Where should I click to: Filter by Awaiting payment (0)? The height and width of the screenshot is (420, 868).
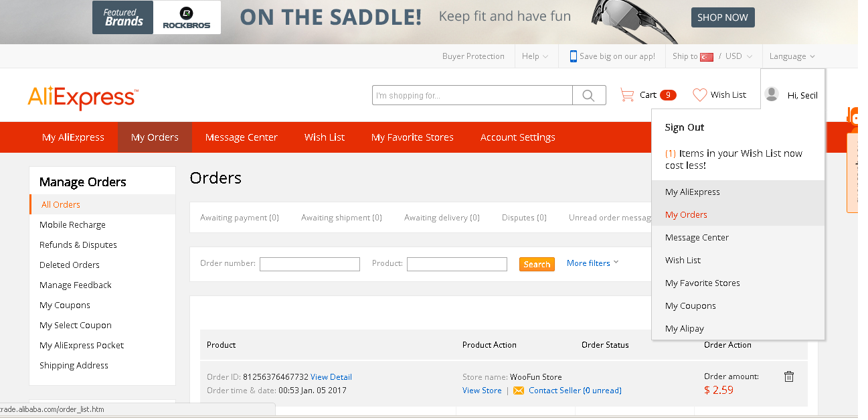(240, 218)
